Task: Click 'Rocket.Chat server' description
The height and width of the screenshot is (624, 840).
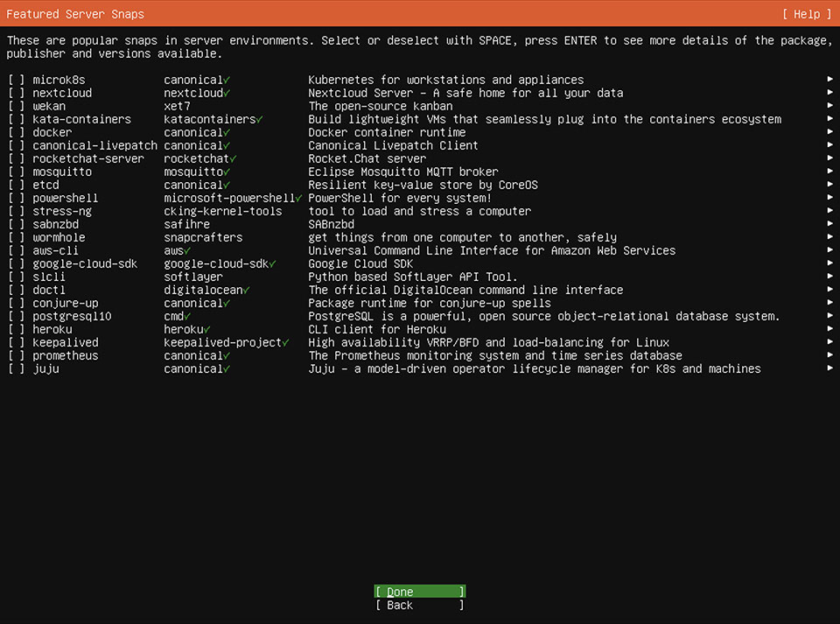Action: (367, 158)
